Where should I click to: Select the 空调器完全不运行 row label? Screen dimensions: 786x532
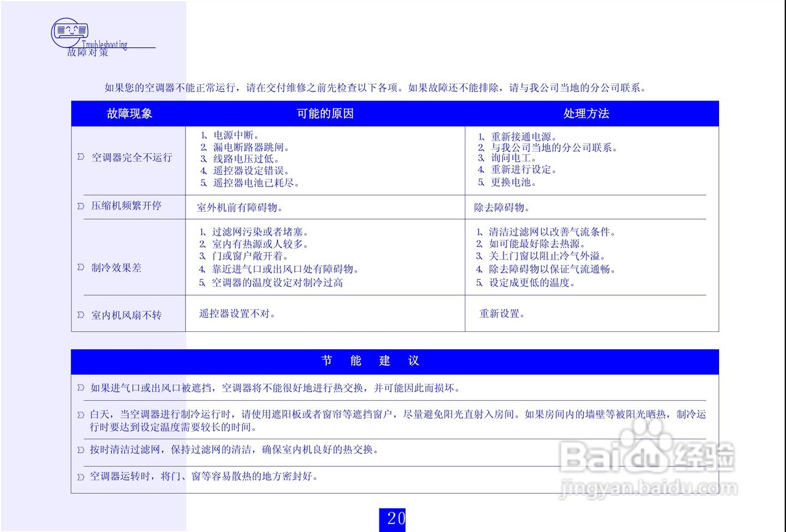132,158
